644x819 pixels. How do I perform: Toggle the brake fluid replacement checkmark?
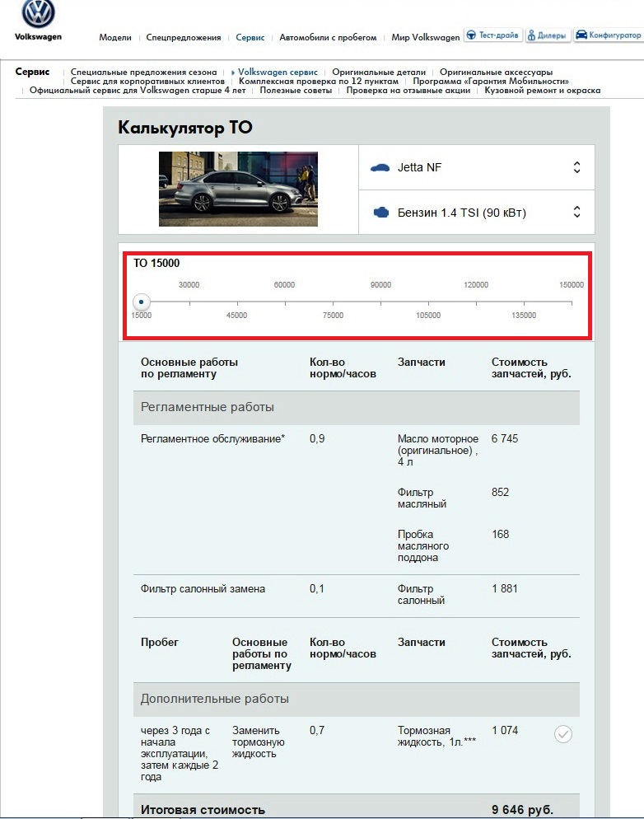(x=563, y=734)
